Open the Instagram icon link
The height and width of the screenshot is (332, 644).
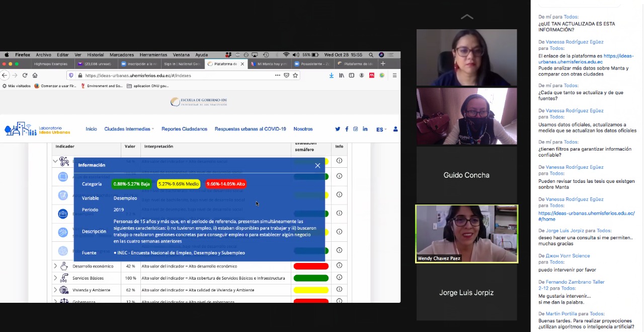click(x=355, y=129)
